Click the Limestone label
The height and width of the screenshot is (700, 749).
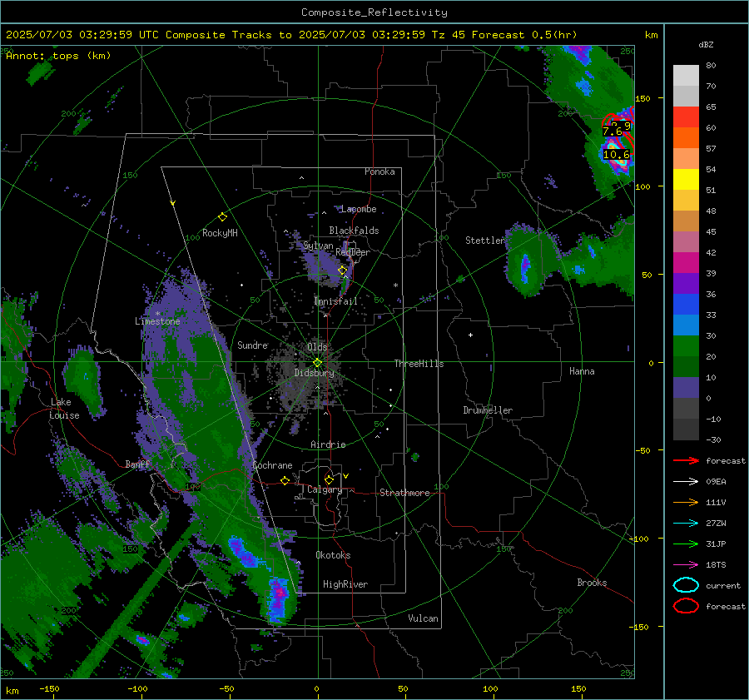click(x=157, y=321)
